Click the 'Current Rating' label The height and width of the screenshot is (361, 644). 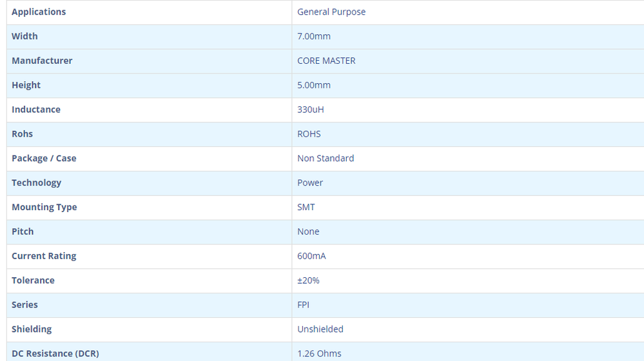44,256
